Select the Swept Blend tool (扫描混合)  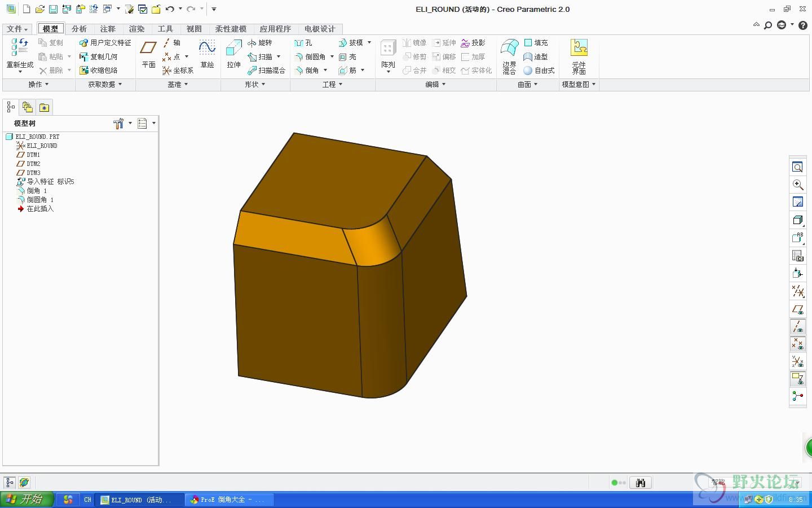click(267, 70)
